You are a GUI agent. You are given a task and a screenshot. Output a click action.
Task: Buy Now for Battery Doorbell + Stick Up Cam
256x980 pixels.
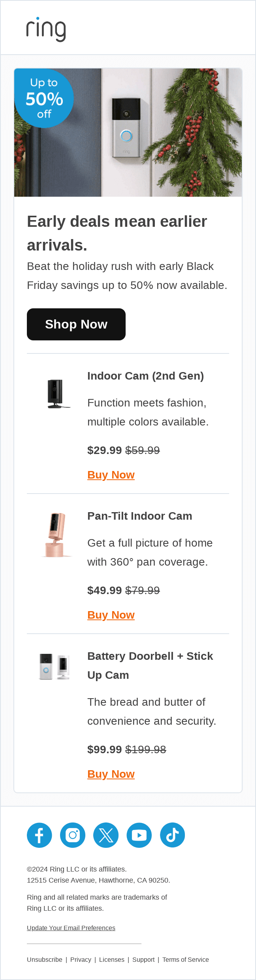111,774
